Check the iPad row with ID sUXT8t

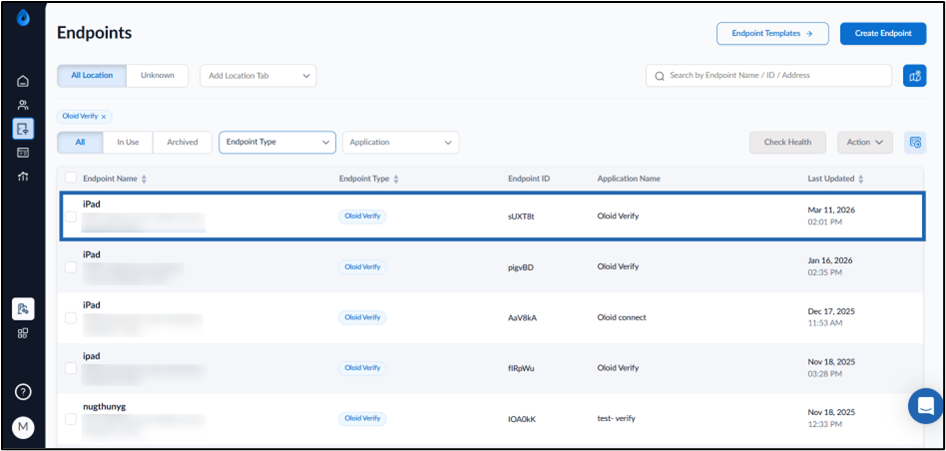coord(71,216)
